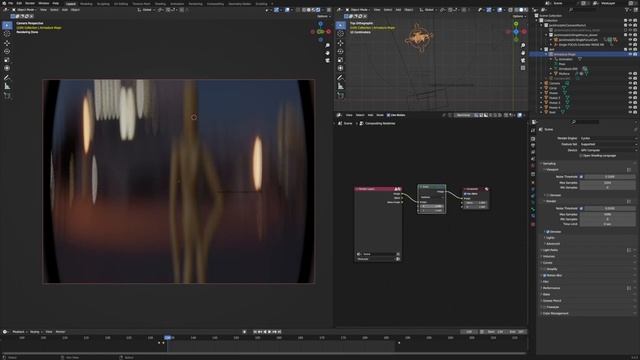Select the Move tool in left viewport
The image size is (640, 360).
click(x=7, y=43)
